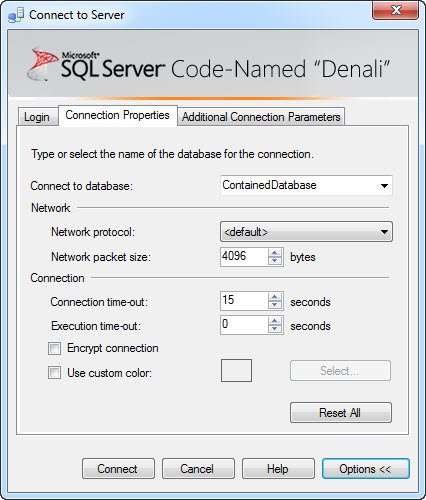Image resolution: width=426 pixels, height=500 pixels.
Task: Click the 'Execution time-out:' label
Action: (96, 326)
